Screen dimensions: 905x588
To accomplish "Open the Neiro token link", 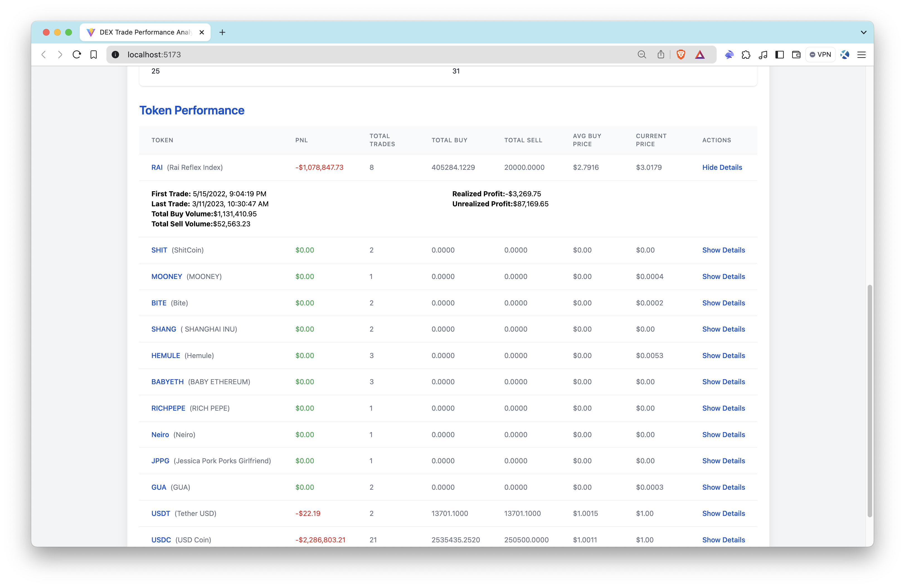I will point(160,435).
